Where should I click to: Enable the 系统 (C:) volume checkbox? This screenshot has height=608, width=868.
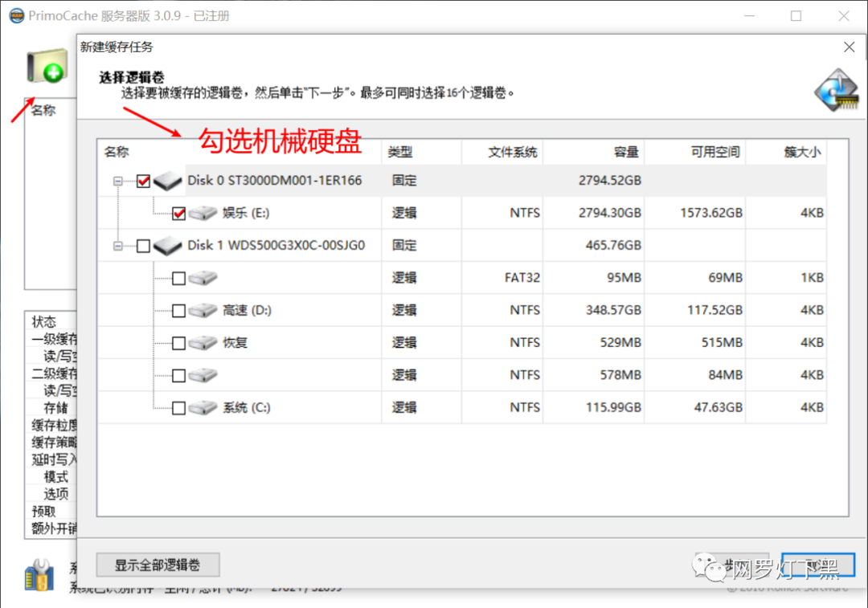point(178,408)
